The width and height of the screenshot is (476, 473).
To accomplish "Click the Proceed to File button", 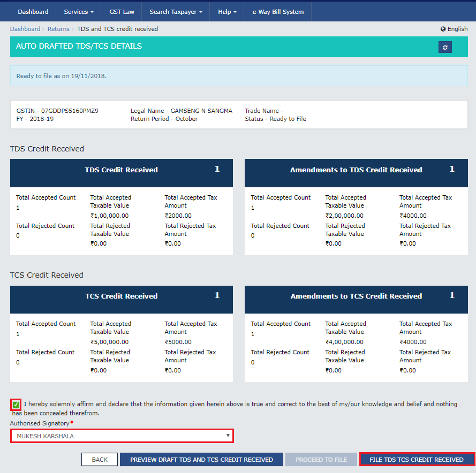I will (321, 459).
